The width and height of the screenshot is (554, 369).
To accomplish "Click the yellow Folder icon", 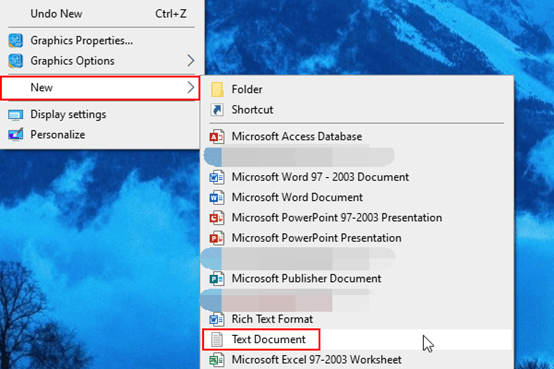I will coord(217,89).
